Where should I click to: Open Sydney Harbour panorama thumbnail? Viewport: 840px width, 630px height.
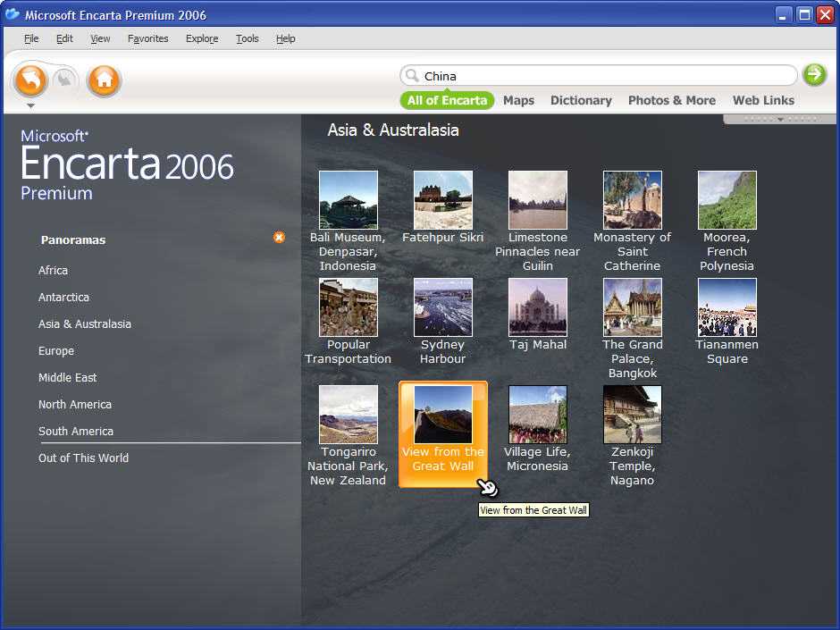point(443,307)
